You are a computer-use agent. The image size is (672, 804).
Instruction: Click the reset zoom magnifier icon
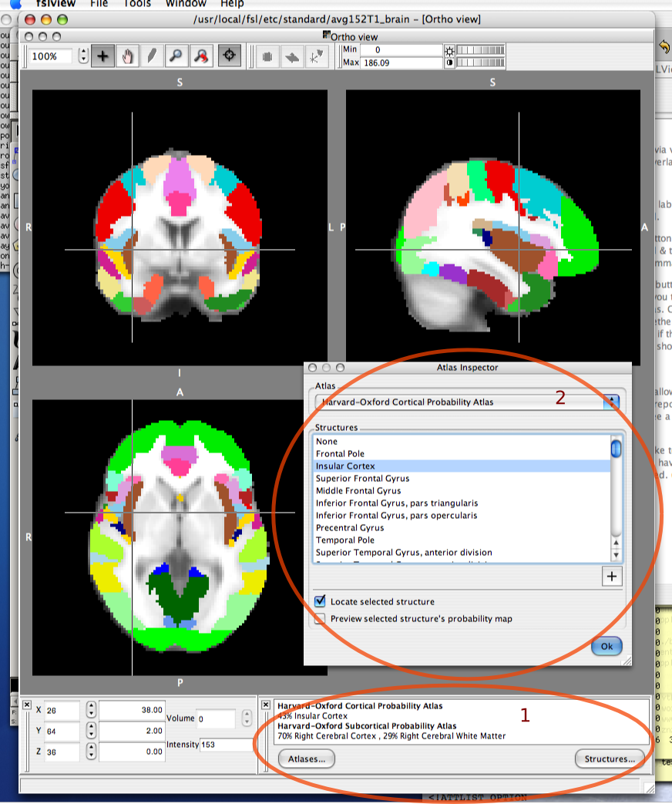click(200, 56)
